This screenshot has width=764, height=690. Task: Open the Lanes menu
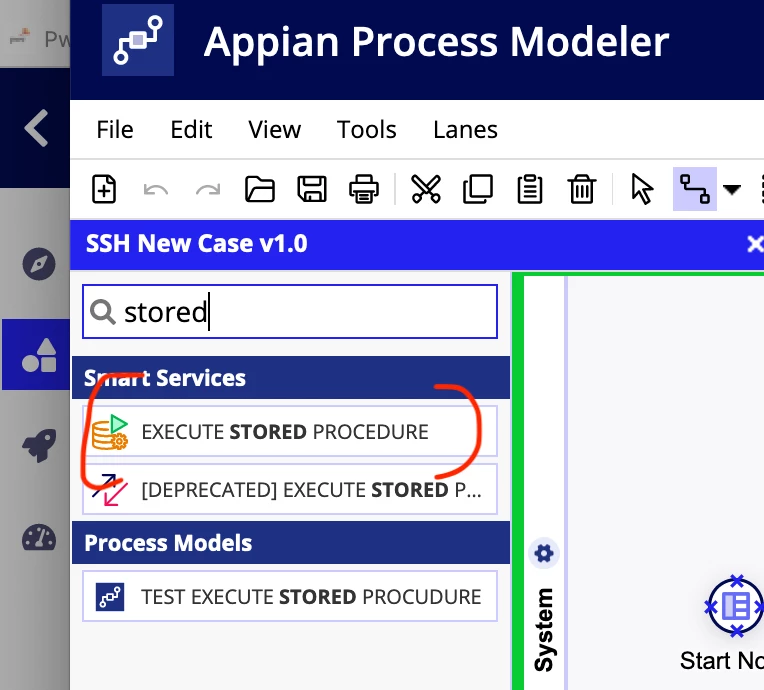(x=465, y=130)
